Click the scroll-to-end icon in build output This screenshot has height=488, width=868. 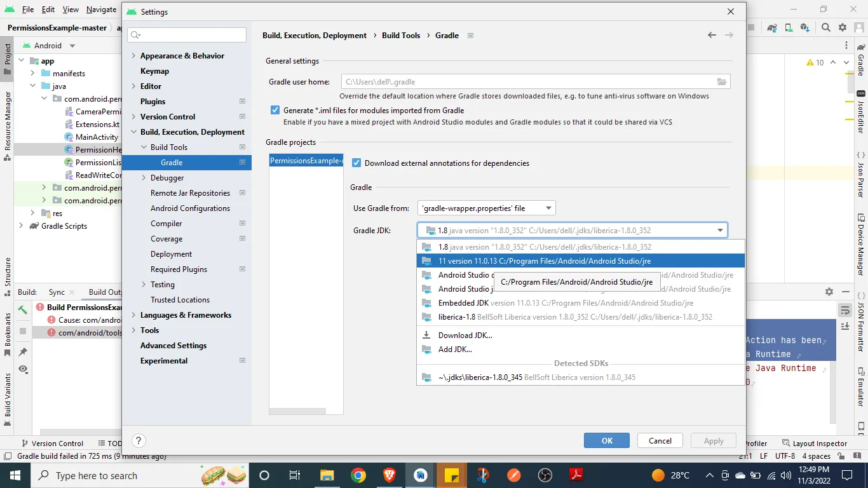click(845, 327)
